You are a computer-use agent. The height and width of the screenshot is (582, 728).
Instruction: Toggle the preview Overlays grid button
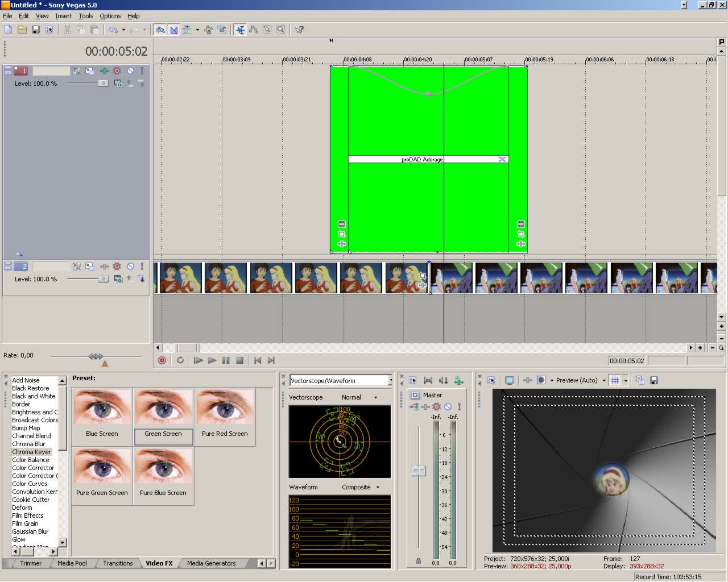click(x=615, y=380)
